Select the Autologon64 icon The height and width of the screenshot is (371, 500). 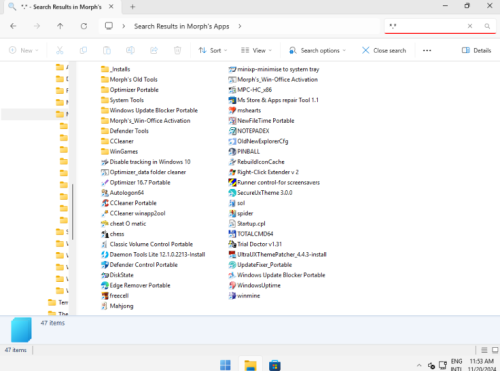[x=105, y=193]
